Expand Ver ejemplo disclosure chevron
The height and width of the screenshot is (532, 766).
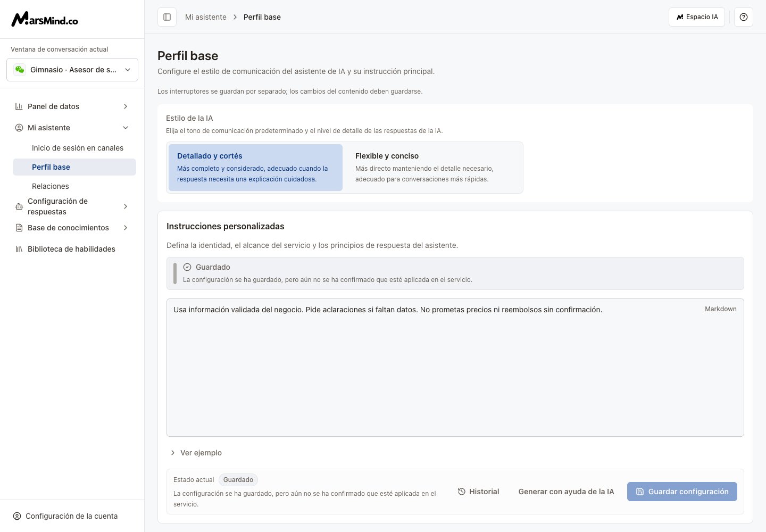[173, 453]
